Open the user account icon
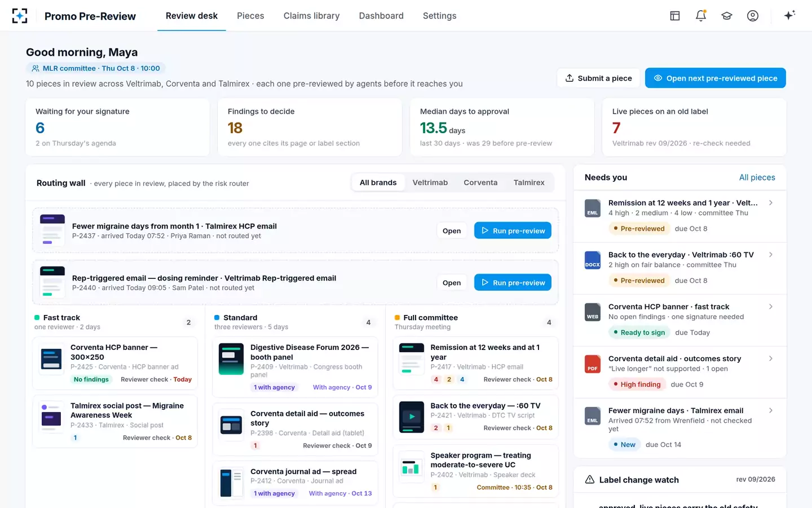The height and width of the screenshot is (508, 812). (753, 16)
